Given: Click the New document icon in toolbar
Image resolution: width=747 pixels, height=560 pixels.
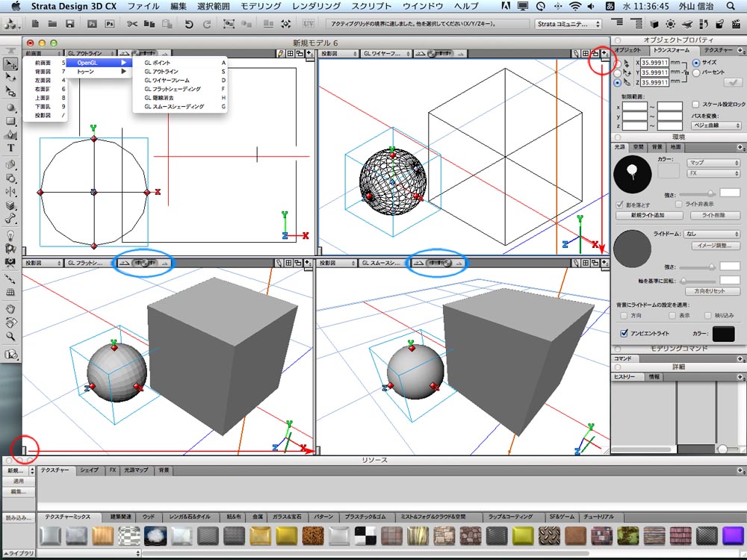Looking at the screenshot, I should [35, 23].
